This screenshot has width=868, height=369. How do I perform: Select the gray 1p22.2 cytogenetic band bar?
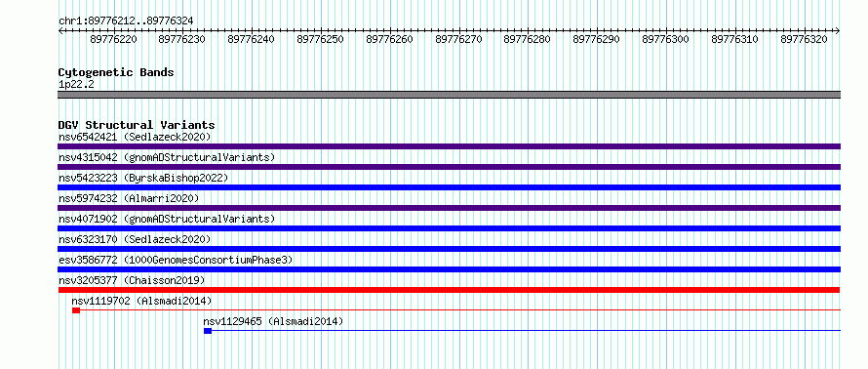(x=449, y=95)
